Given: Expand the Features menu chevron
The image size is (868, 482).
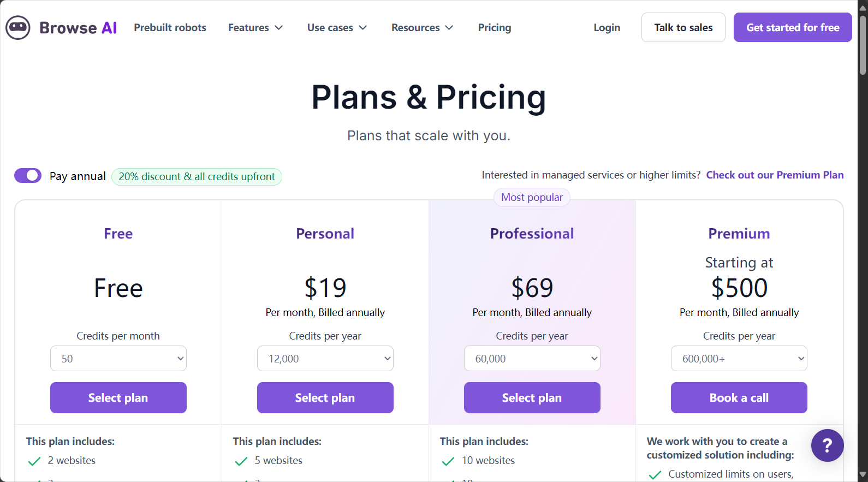Looking at the screenshot, I should (279, 27).
